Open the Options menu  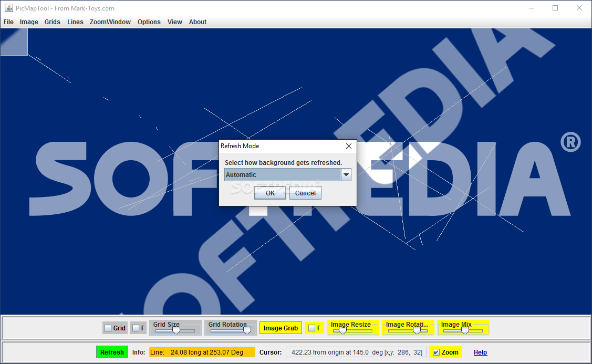pos(149,22)
